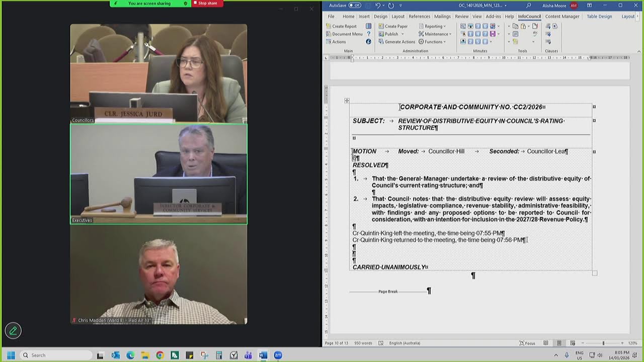Click the number 6 Minutes icon
The height and width of the screenshot is (362, 644).
pos(485,26)
